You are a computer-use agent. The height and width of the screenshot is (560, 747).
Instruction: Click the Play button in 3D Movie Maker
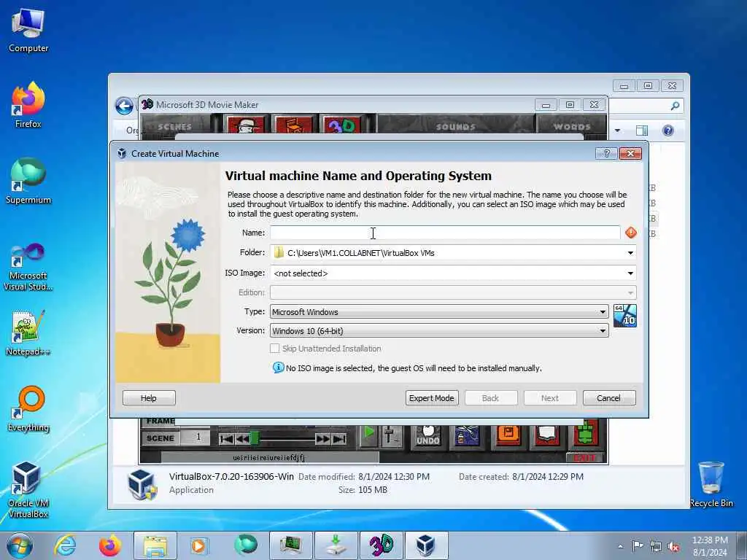[x=368, y=433]
